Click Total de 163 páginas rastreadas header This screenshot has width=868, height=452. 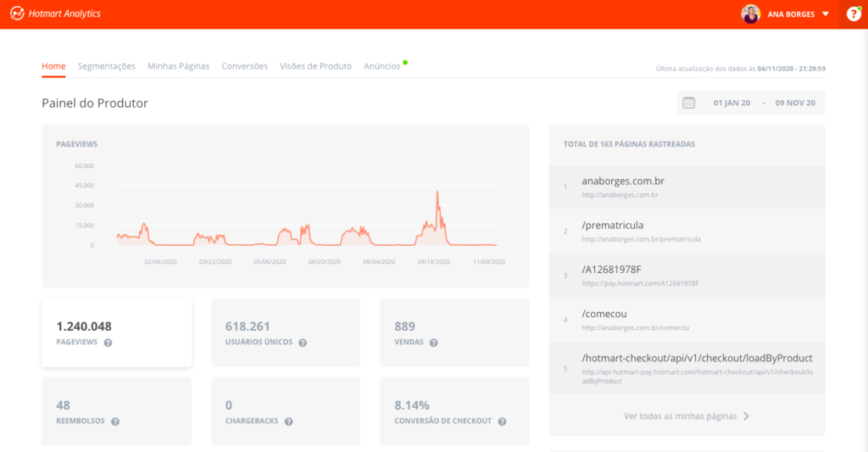(629, 144)
